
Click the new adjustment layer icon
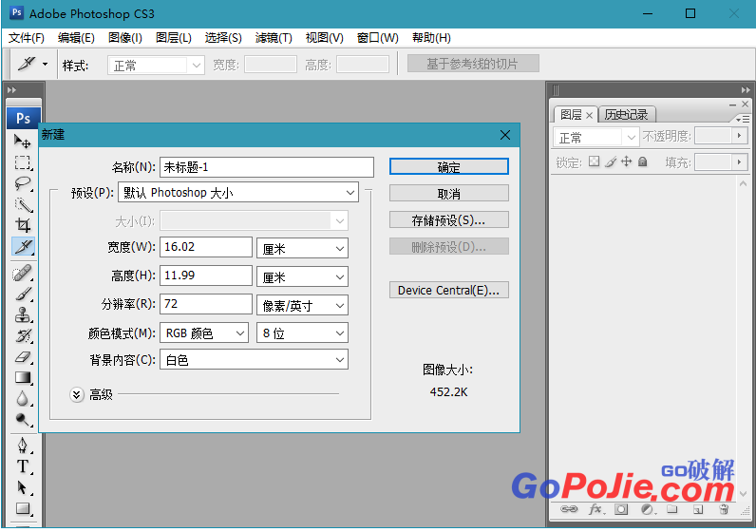point(647,509)
